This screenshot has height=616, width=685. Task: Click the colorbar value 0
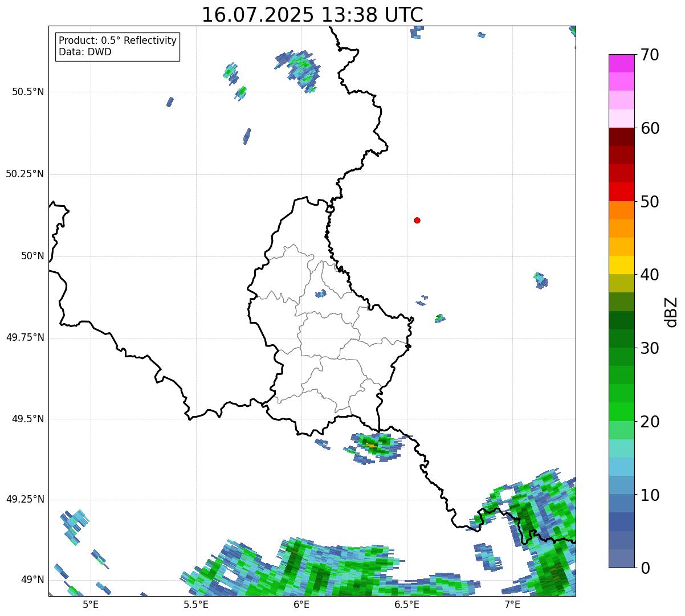pos(645,568)
